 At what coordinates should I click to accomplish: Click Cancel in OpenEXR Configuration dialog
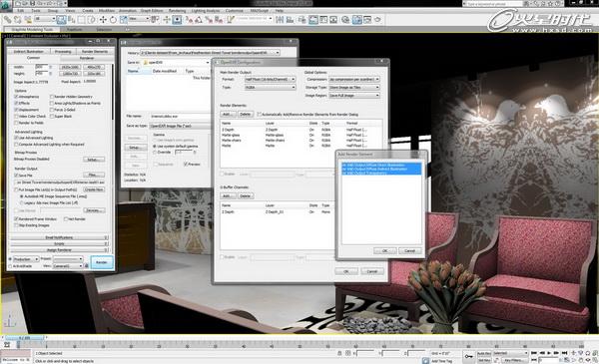[x=371, y=271]
